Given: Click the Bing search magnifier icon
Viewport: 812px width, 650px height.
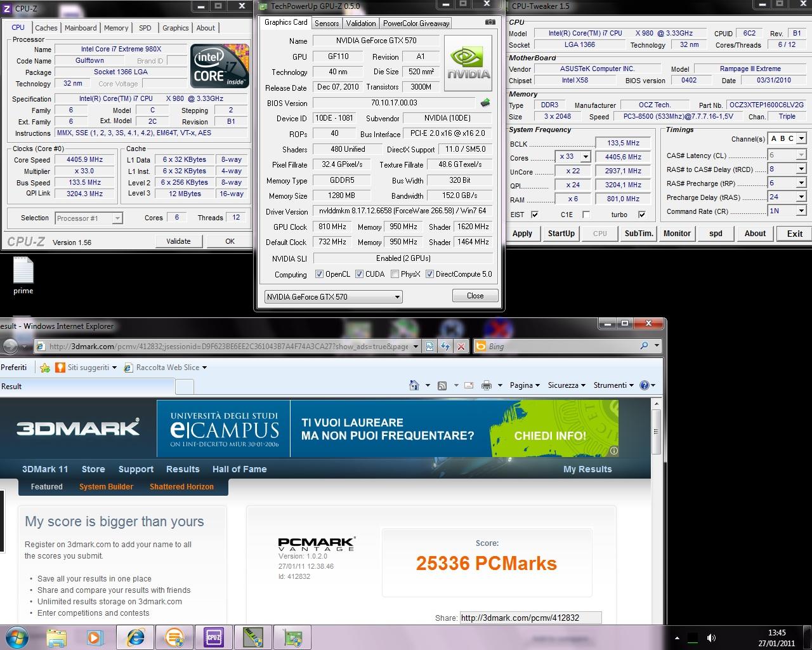Looking at the screenshot, I should pos(645,346).
